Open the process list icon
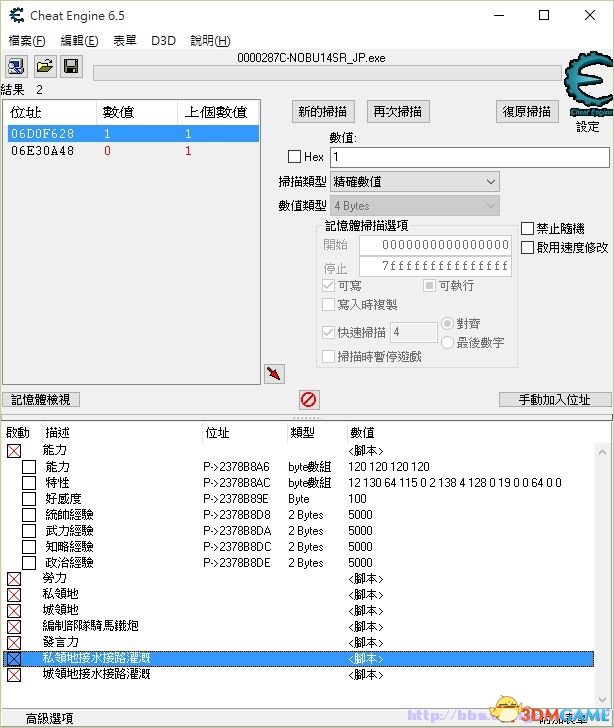Image resolution: width=614 pixels, height=728 pixels. click(16, 66)
